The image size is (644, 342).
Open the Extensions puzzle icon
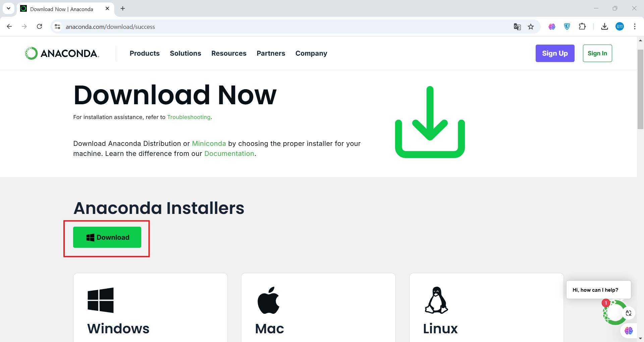pyautogui.click(x=582, y=26)
